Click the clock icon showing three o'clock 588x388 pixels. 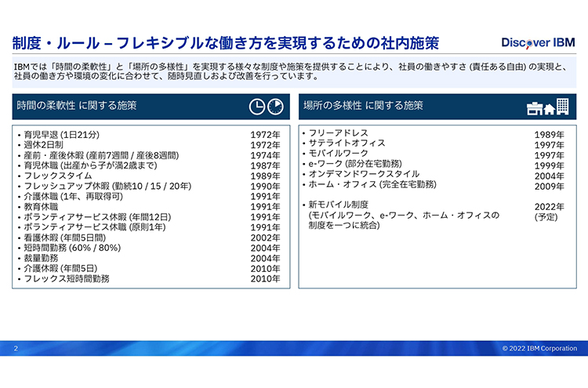click(257, 107)
